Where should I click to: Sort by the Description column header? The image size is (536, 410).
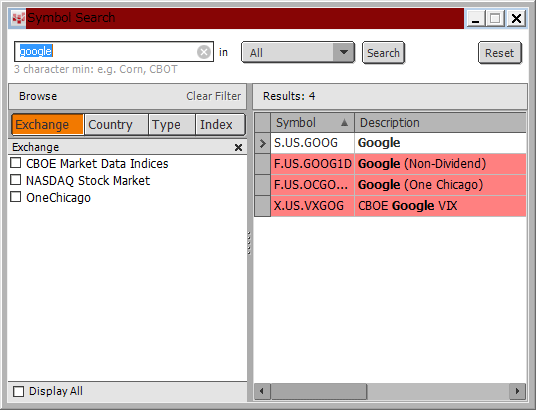pos(440,122)
